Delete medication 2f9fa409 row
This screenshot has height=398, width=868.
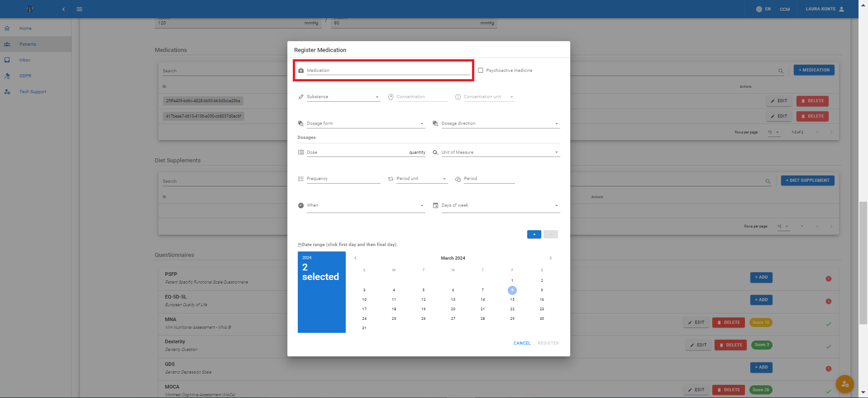tap(812, 101)
